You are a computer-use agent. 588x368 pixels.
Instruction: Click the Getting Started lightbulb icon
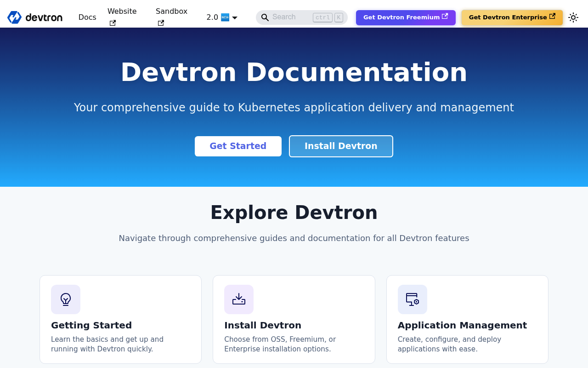(66, 299)
